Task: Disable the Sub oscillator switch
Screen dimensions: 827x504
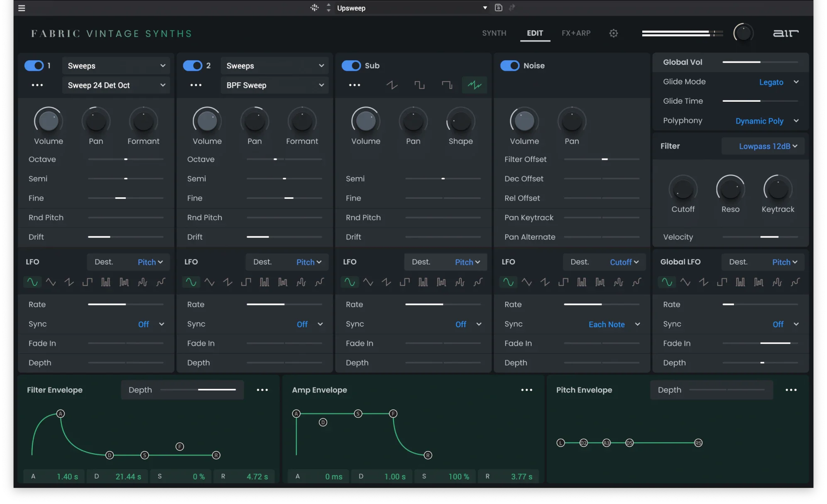Action: [351, 66]
